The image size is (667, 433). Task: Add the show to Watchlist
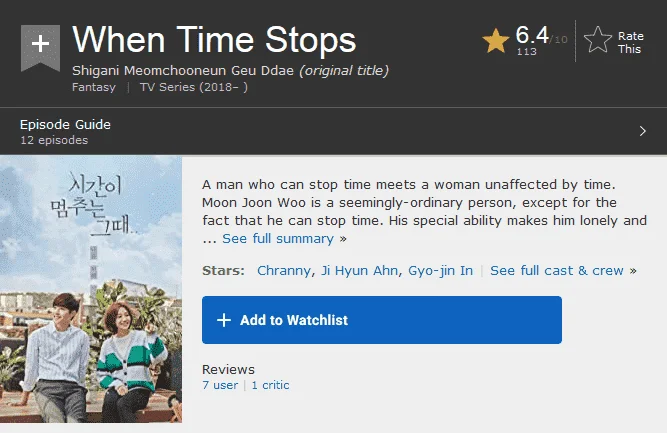pyautogui.click(x=382, y=320)
